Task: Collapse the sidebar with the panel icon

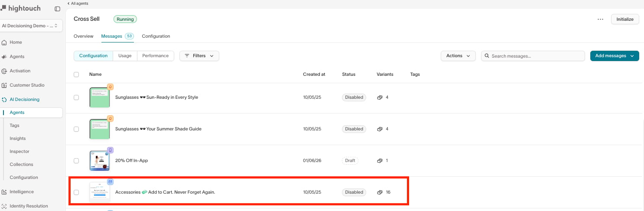Action: pos(57,9)
